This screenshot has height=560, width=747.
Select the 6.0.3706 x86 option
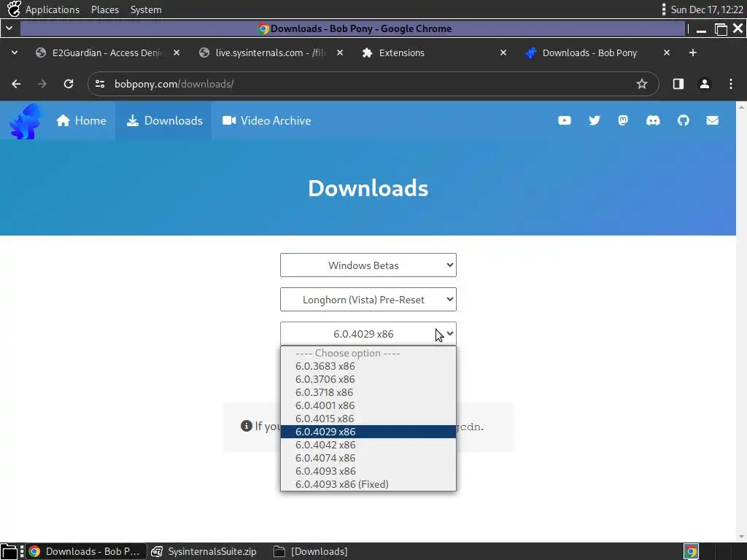click(368, 379)
